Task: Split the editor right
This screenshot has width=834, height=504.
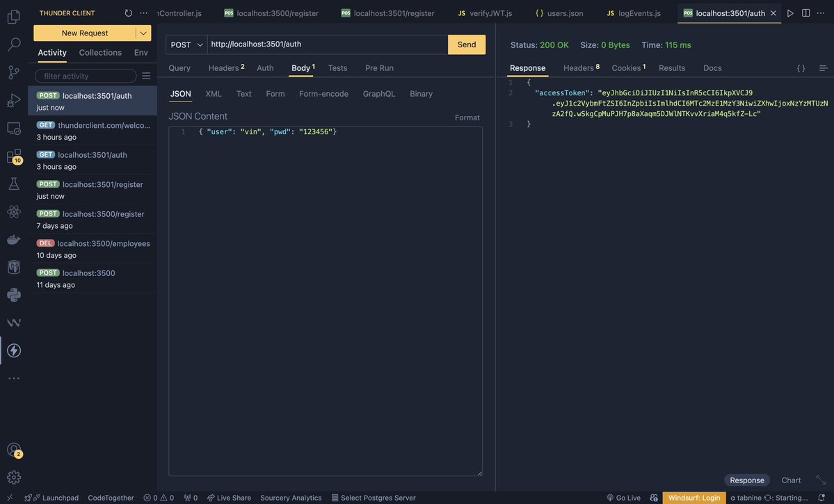Action: click(805, 13)
